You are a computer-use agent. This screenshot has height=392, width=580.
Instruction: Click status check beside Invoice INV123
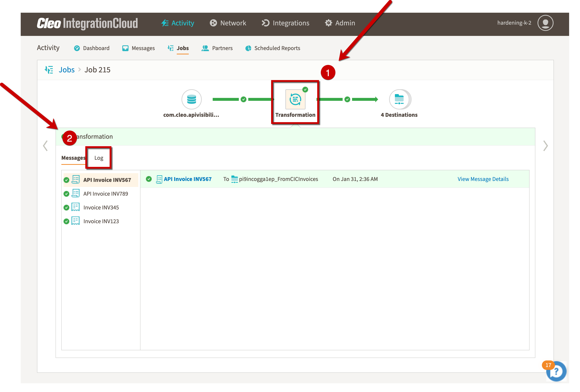point(66,221)
